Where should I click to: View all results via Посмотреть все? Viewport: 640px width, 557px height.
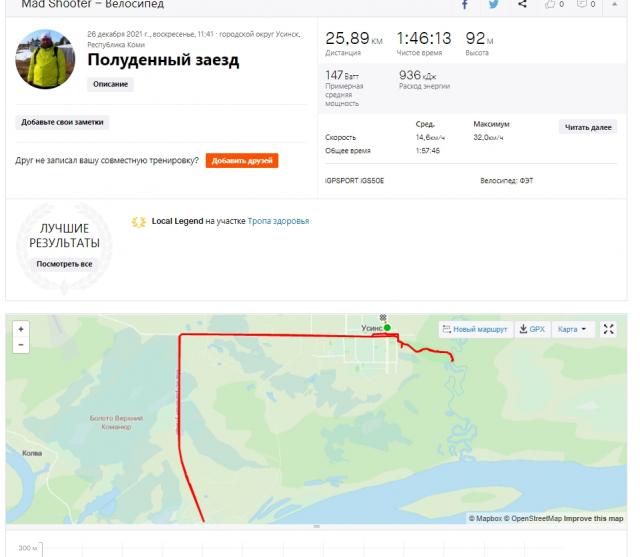point(64,264)
